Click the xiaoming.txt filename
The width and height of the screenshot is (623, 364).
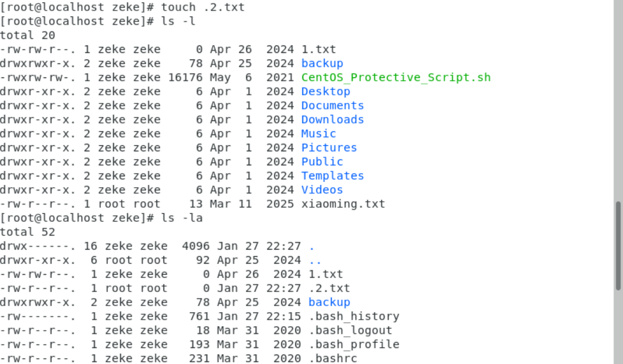(343, 204)
